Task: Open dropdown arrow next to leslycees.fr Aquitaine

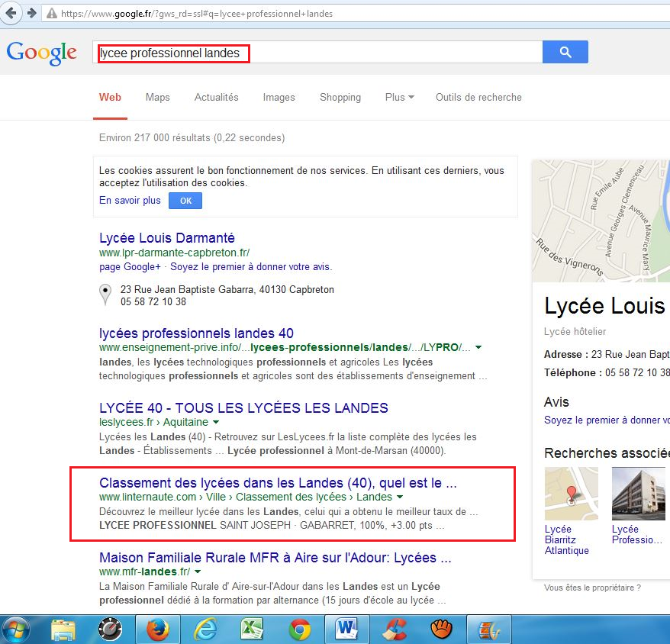Action: [x=216, y=422]
